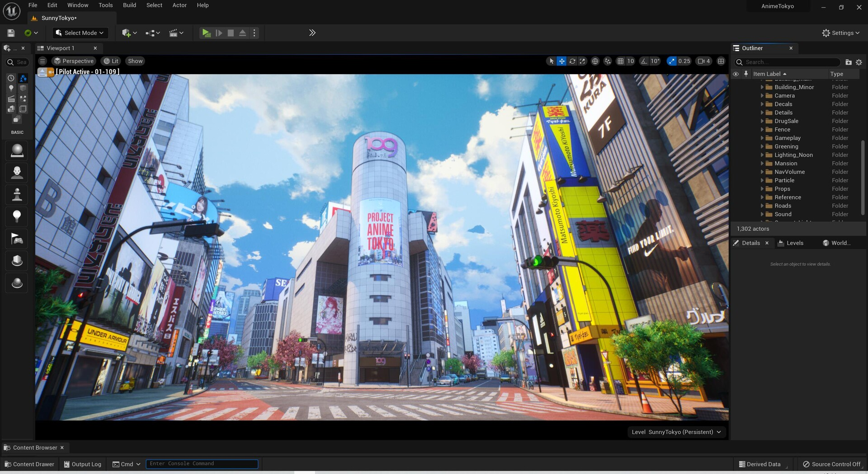868x474 pixels.
Task: Open the viewport Show flags menu
Action: coord(135,61)
